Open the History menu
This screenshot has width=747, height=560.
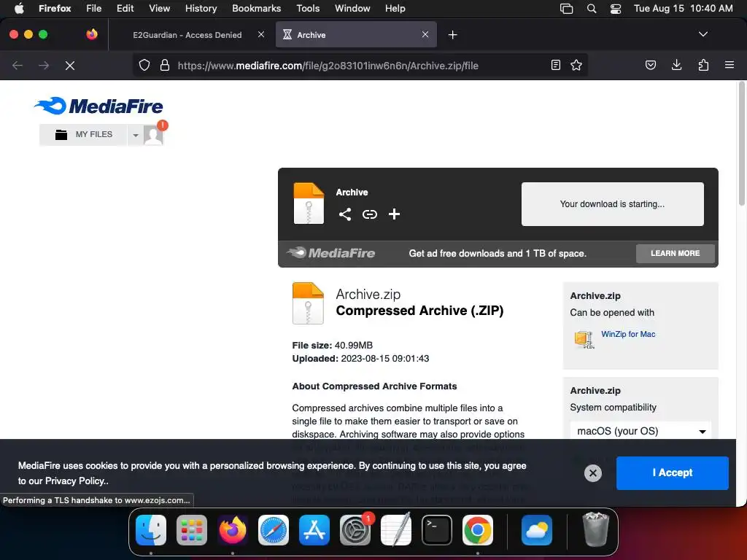201,8
